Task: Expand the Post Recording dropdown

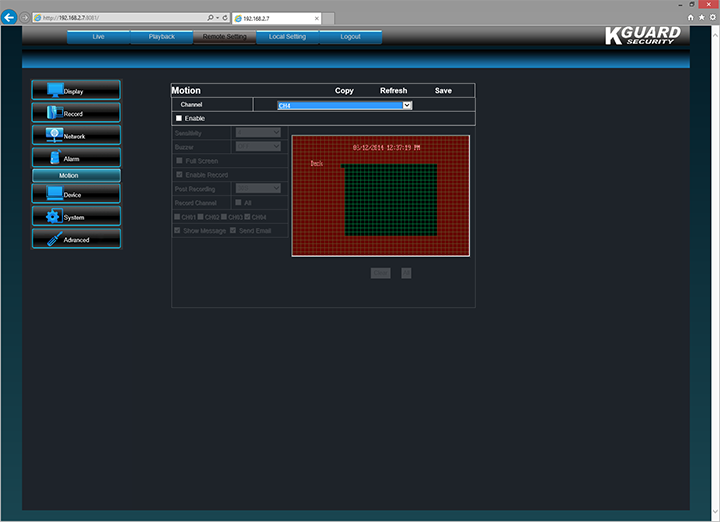Action: (x=257, y=188)
